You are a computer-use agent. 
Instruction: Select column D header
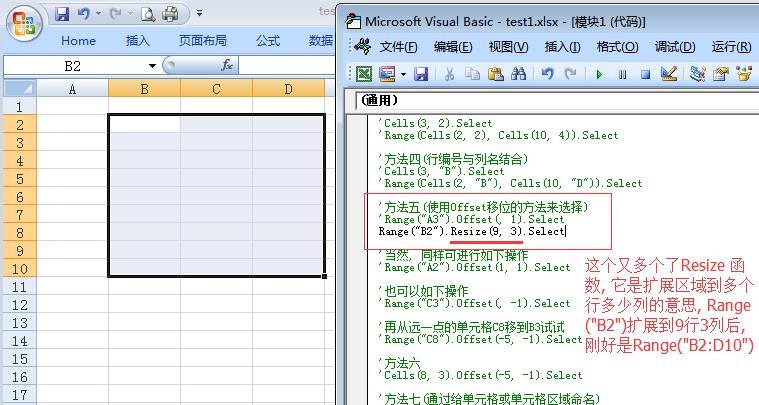tap(288, 89)
